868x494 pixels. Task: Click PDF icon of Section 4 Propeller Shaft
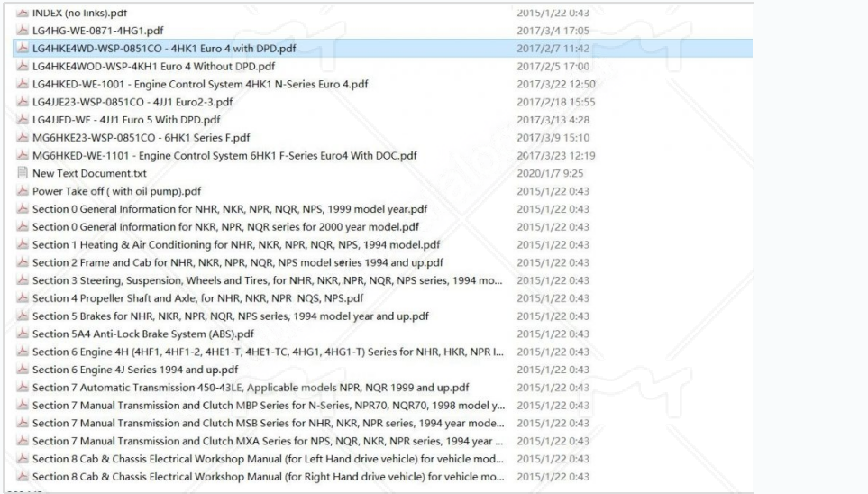23,297
